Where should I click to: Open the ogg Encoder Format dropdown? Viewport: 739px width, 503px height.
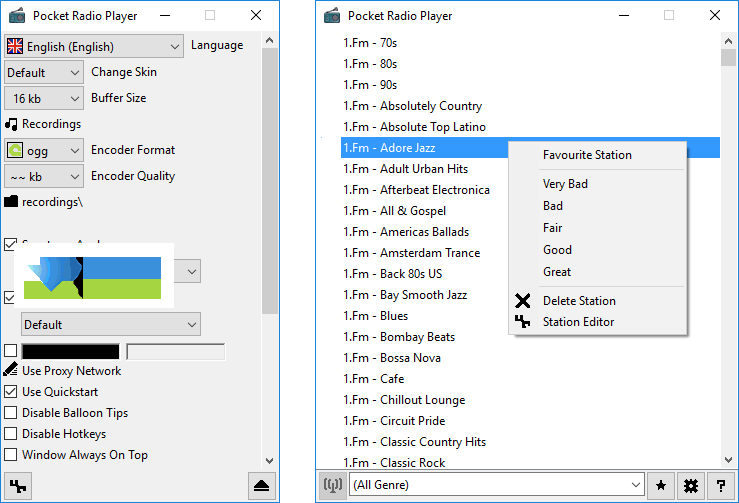[44, 150]
